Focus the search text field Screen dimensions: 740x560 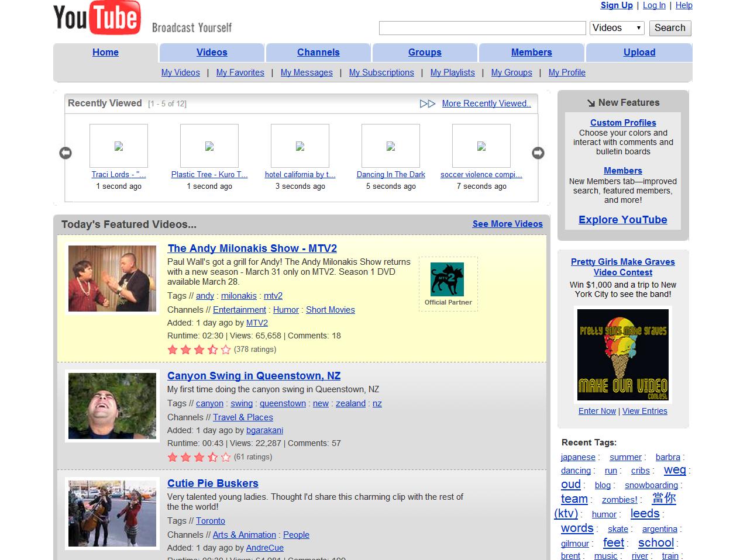point(482,28)
